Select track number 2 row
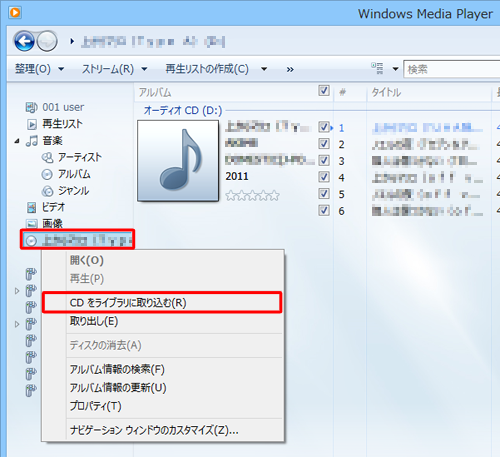Viewport: 500px width, 457px height. (x=341, y=145)
